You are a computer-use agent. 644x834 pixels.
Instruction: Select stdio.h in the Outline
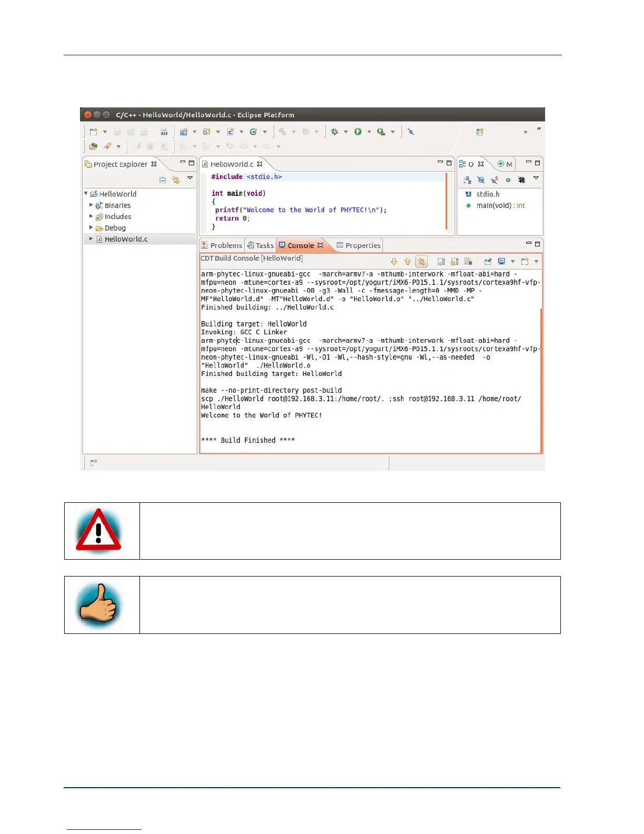pyautogui.click(x=482, y=194)
